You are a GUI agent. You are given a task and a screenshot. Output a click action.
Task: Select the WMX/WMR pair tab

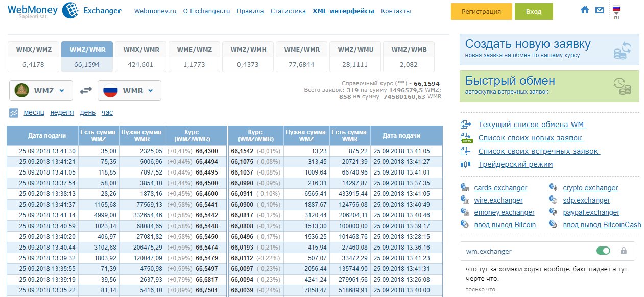141,57
